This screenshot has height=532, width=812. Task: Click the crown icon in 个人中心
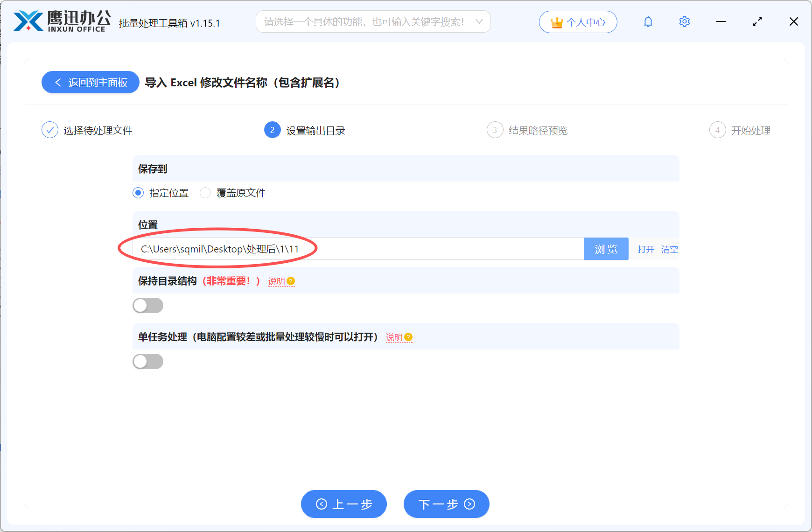coord(557,22)
